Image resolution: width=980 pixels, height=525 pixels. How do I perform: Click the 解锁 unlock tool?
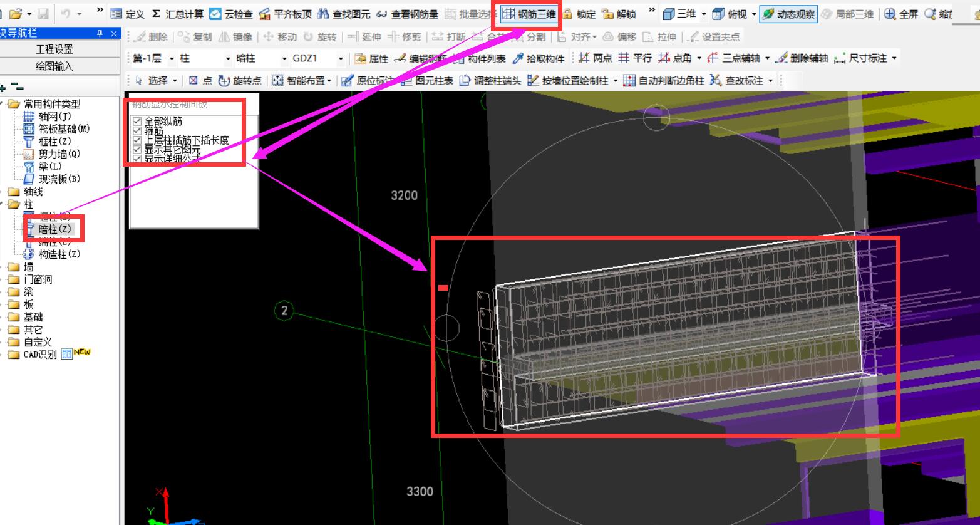[619, 14]
